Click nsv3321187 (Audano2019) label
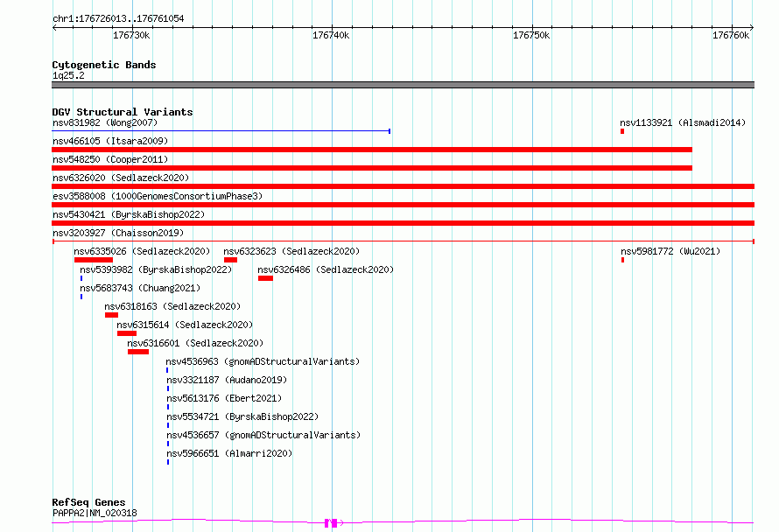The width and height of the screenshot is (779, 532). point(227,380)
